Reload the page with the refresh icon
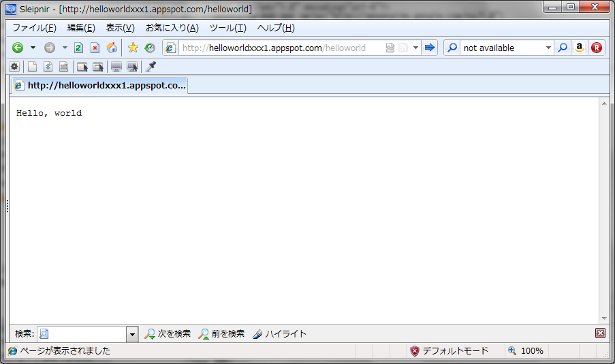This screenshot has height=364, width=615. (x=78, y=48)
